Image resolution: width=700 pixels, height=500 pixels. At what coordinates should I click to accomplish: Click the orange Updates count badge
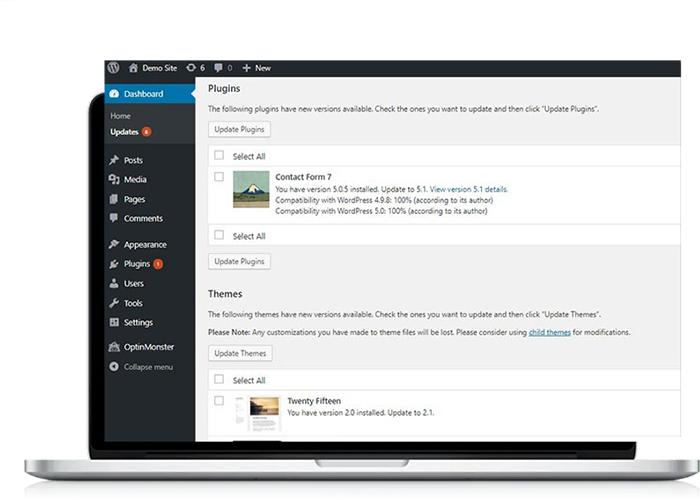pos(146,132)
